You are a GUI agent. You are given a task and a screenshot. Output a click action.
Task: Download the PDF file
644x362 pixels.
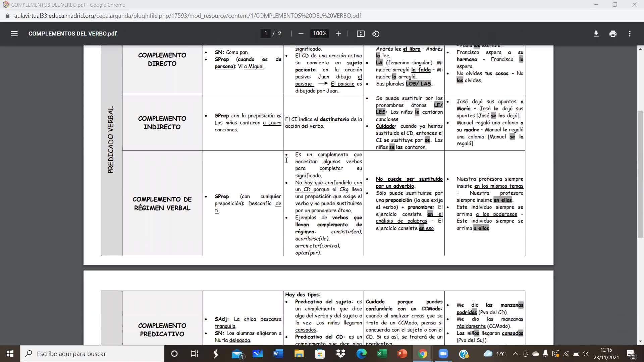click(596, 34)
